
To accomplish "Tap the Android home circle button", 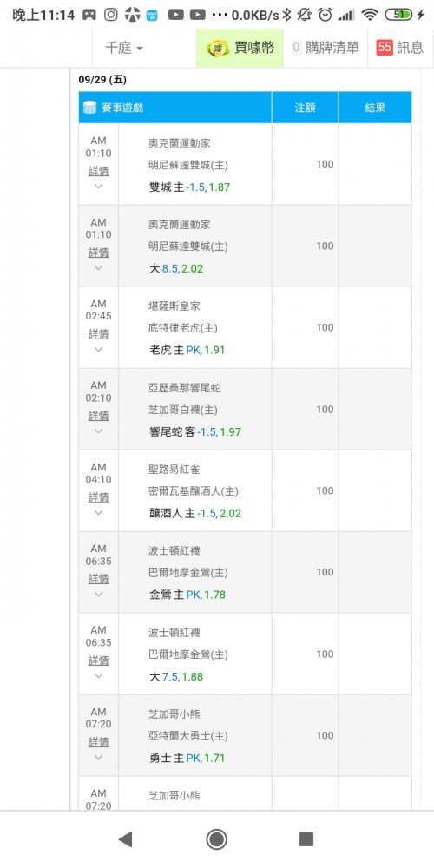I will (217, 839).
